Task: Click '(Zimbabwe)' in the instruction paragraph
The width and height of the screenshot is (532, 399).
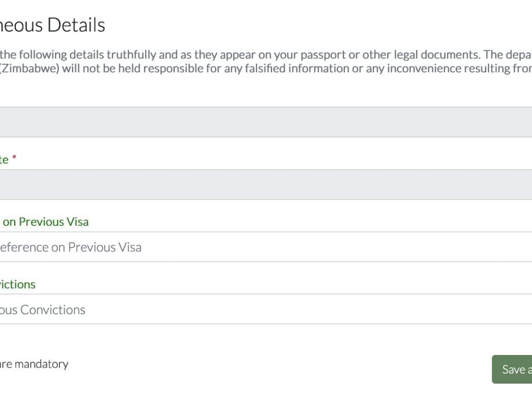Action: (x=30, y=68)
